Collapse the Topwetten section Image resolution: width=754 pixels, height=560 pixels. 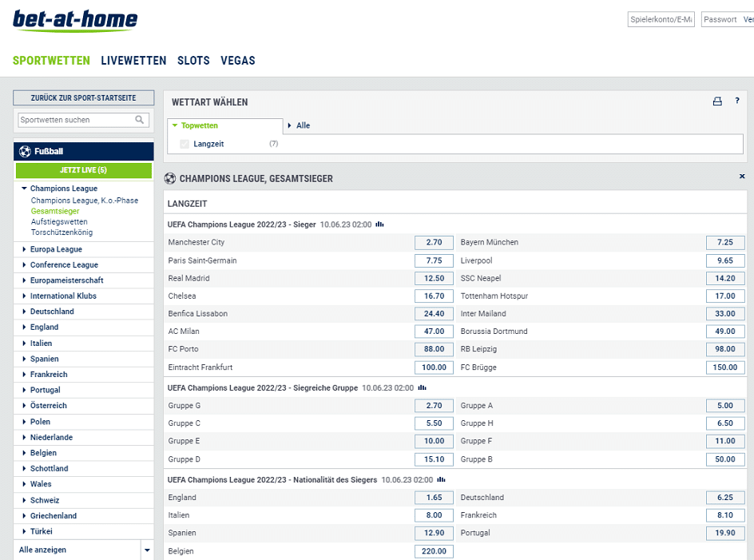175,125
